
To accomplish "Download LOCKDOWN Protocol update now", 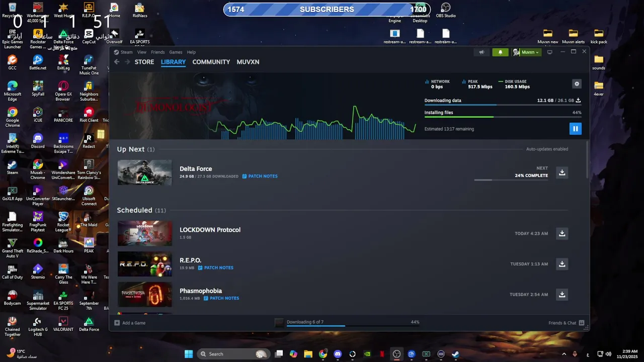I will [x=562, y=233].
